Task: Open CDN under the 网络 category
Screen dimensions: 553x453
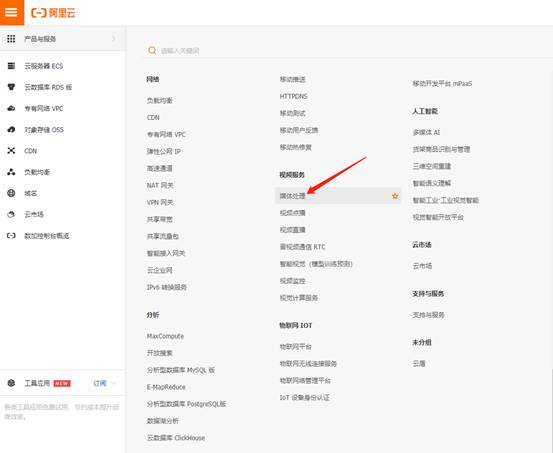Action: coord(153,117)
